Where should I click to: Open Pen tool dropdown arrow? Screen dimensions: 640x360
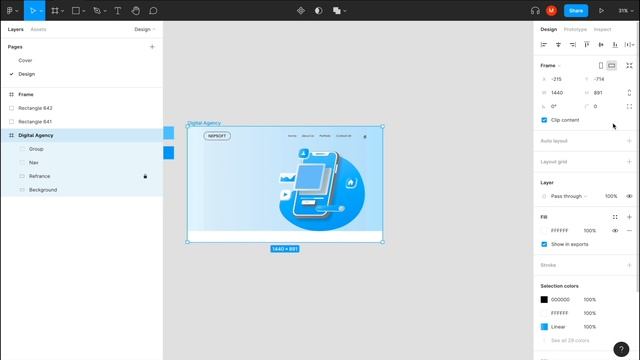click(x=105, y=11)
